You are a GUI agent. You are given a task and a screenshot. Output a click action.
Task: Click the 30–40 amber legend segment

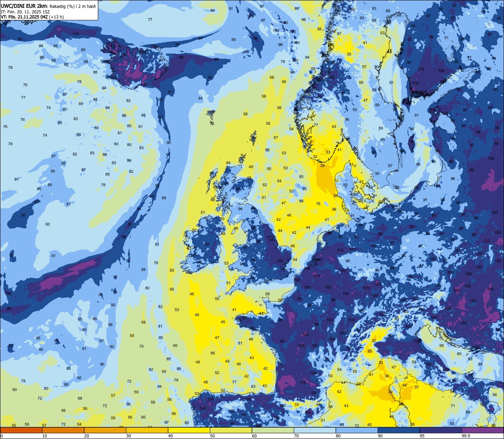(147, 430)
